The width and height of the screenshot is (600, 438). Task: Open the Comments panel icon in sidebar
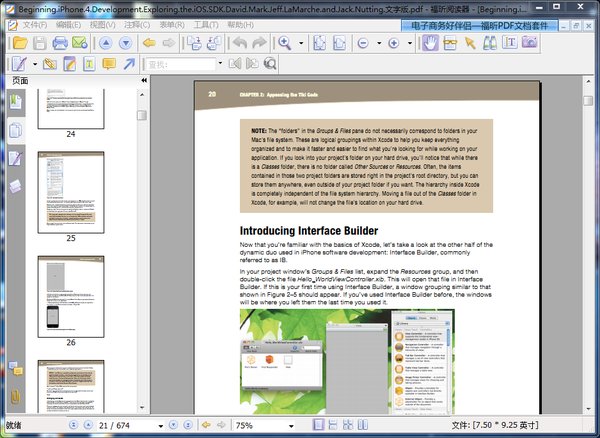click(16, 369)
